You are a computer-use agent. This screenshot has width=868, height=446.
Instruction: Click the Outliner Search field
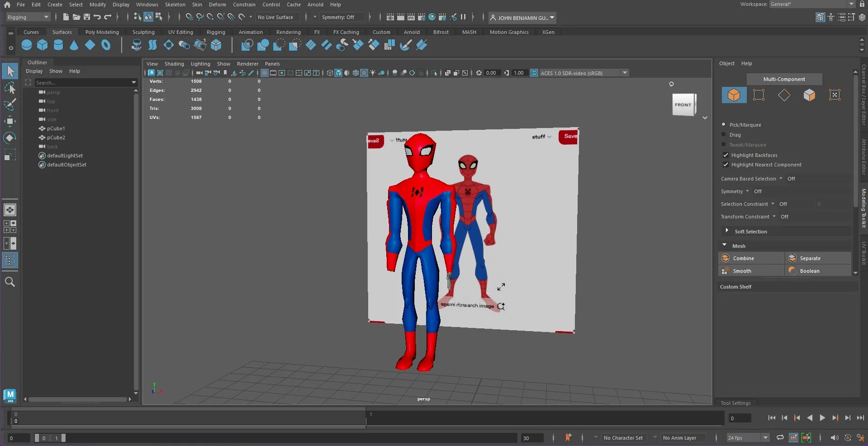point(85,82)
